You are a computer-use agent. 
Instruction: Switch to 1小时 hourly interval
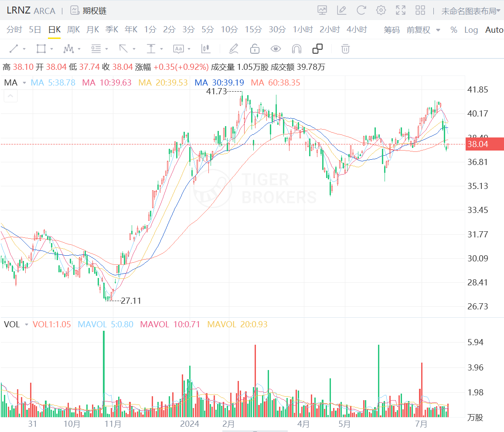click(x=303, y=30)
